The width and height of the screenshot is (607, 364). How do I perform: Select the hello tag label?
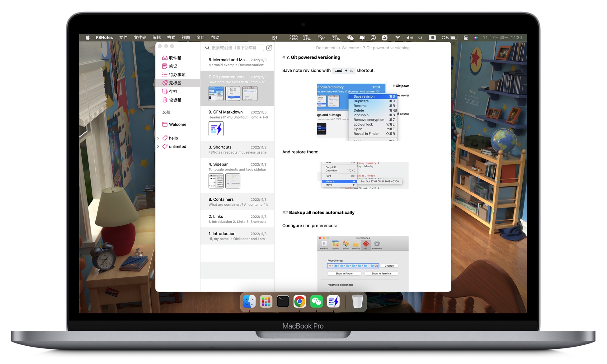[173, 138]
